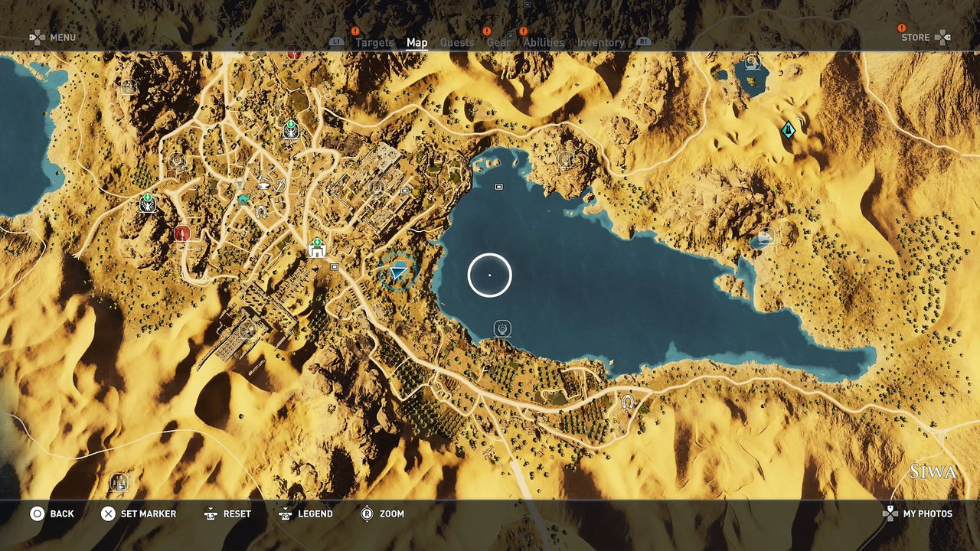
Task: Select the eagle viewpoint on the western cliff
Action: 148,203
